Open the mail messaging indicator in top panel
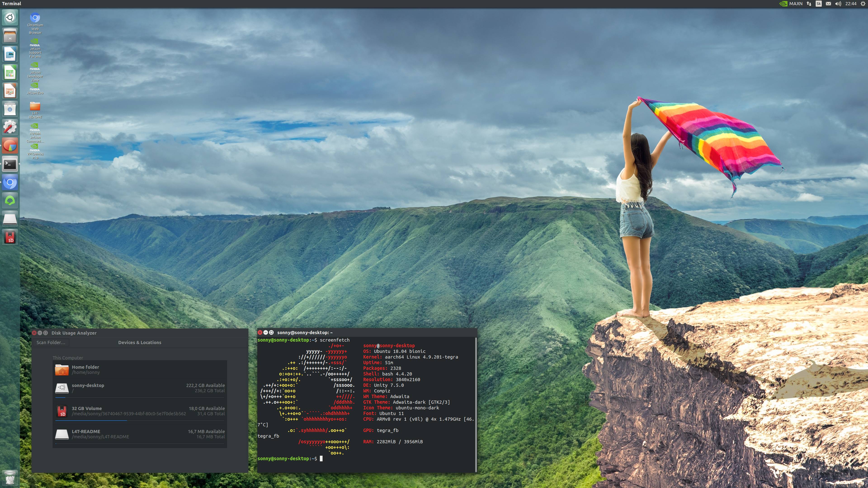 click(828, 4)
